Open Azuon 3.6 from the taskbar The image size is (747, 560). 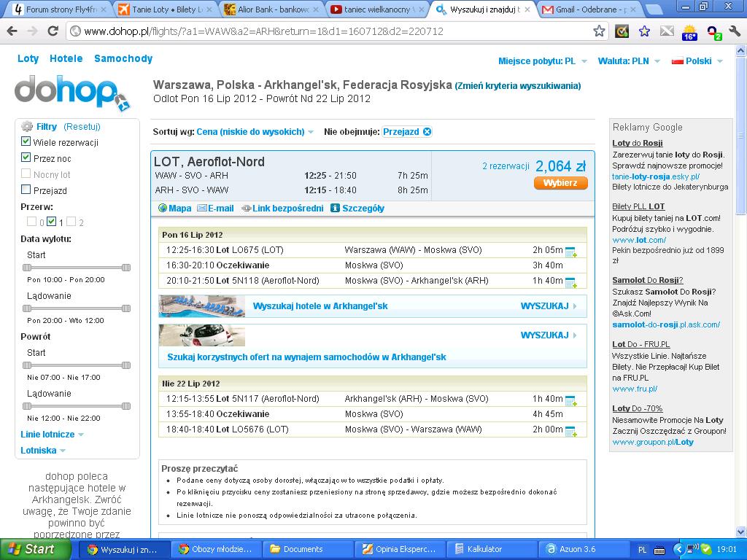click(584, 549)
